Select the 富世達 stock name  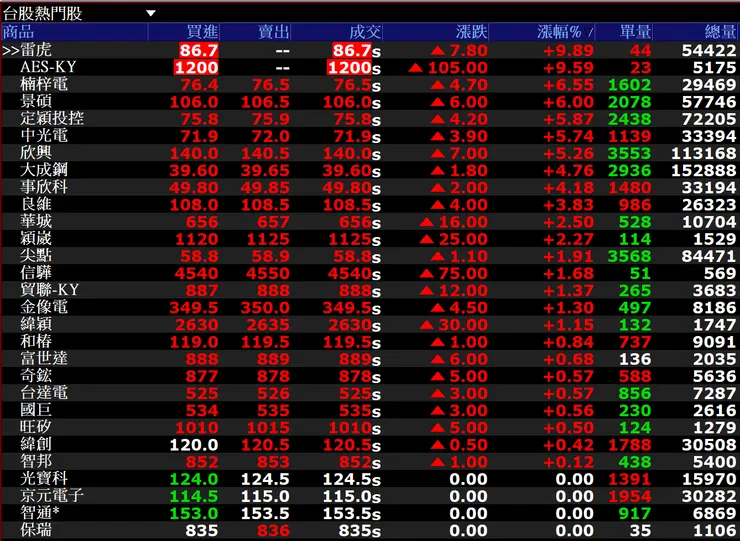coord(44,359)
